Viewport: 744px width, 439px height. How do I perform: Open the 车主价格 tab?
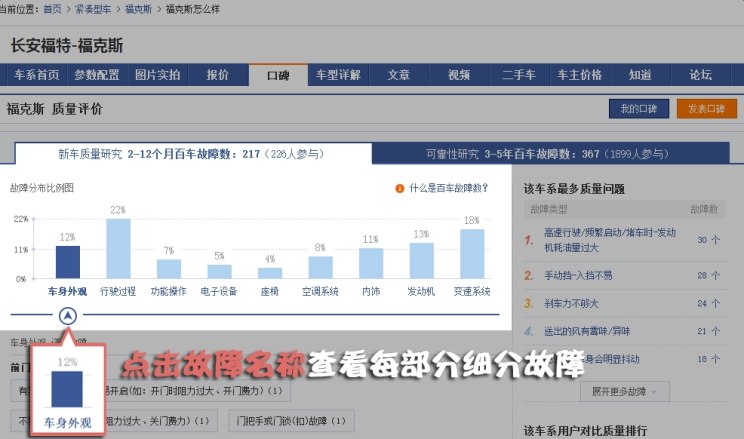580,75
